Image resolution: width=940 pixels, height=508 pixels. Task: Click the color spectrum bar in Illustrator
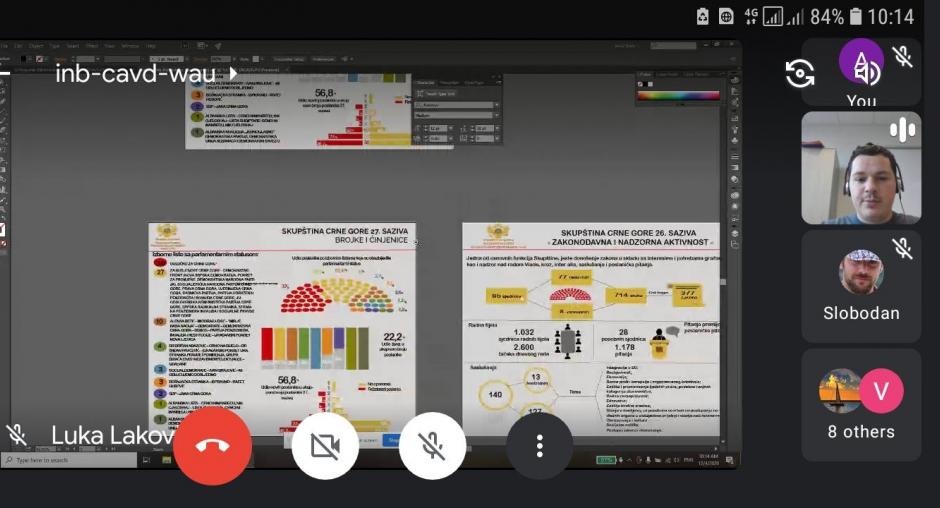click(x=677, y=96)
